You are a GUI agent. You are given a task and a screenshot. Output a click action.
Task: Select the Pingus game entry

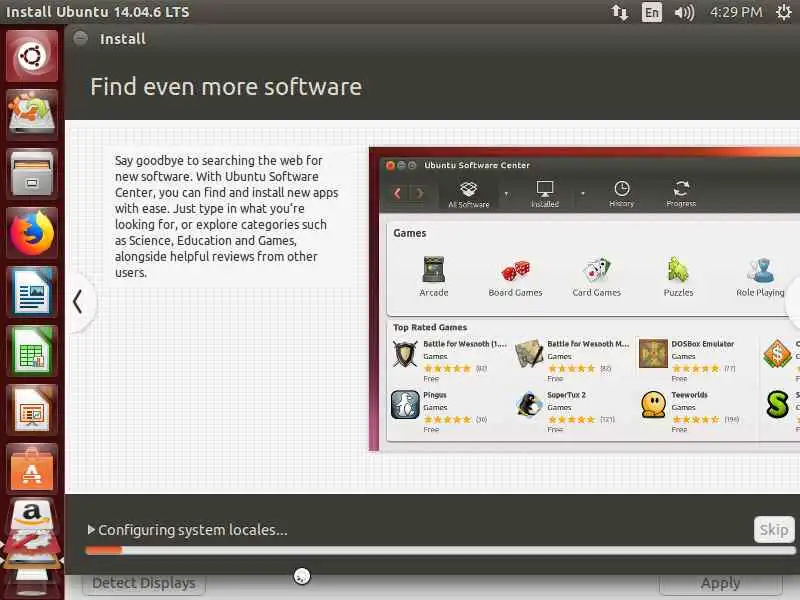(x=440, y=411)
